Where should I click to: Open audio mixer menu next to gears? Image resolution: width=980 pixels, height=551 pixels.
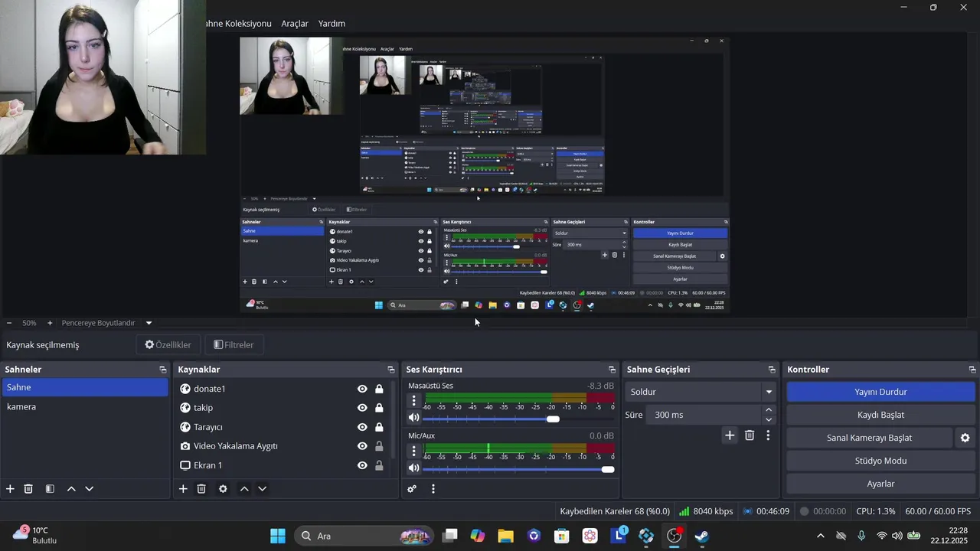(433, 488)
